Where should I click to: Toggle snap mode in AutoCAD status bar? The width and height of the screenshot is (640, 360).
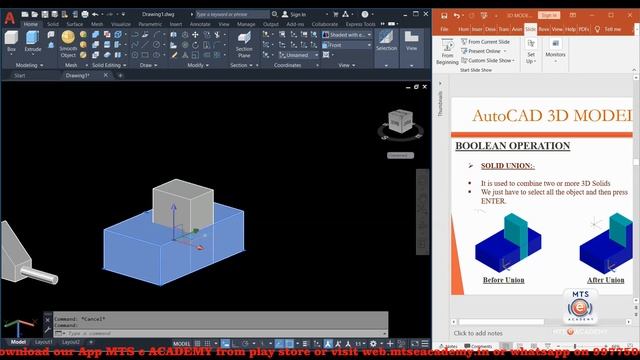tap(207, 344)
